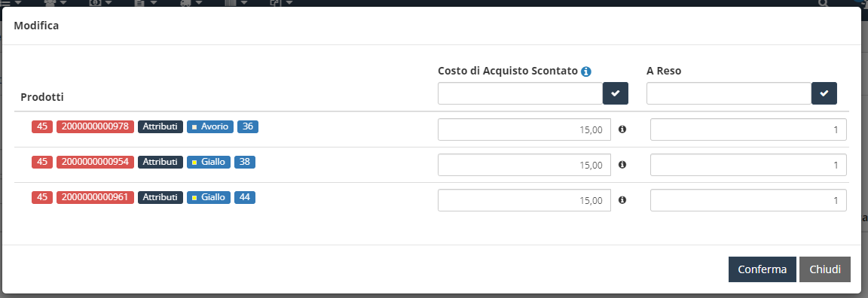The width and height of the screenshot is (868, 298).
Task: Show cost info for product 2000000000954
Action: pyautogui.click(x=622, y=165)
